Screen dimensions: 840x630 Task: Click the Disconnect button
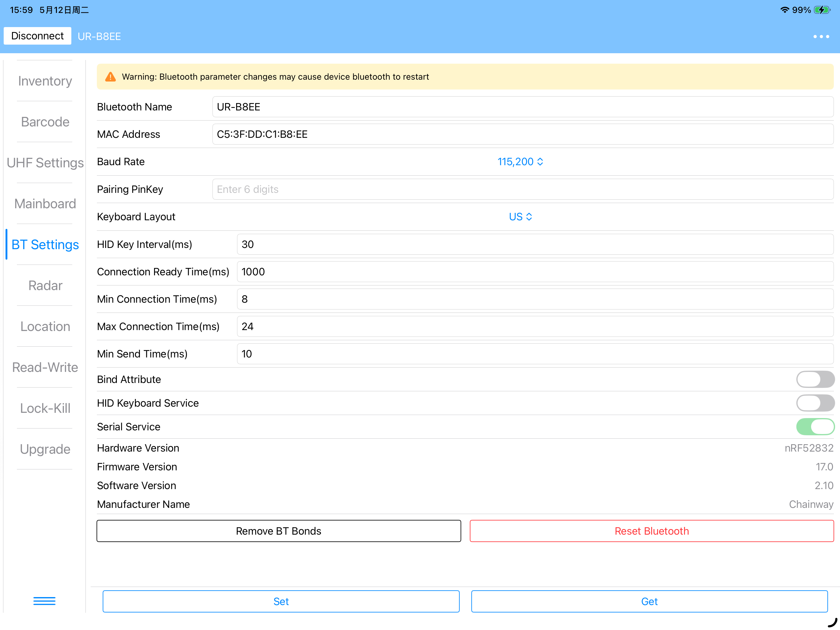(x=37, y=36)
